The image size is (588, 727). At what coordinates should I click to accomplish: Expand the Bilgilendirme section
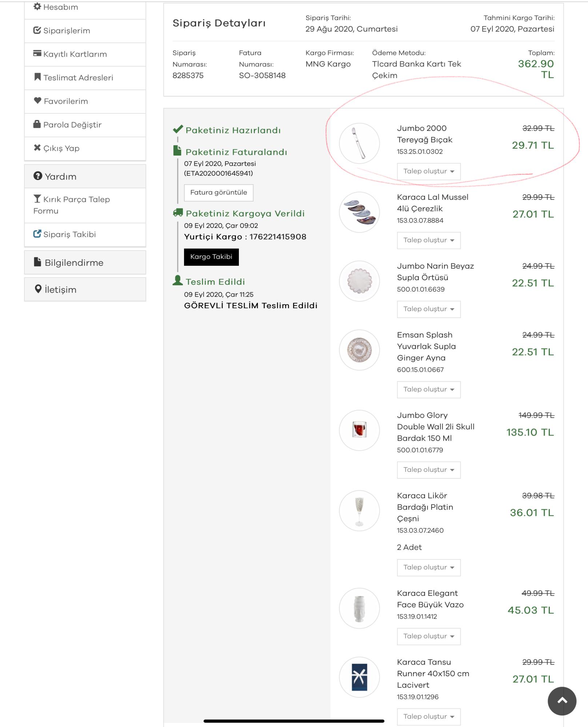[x=85, y=262]
